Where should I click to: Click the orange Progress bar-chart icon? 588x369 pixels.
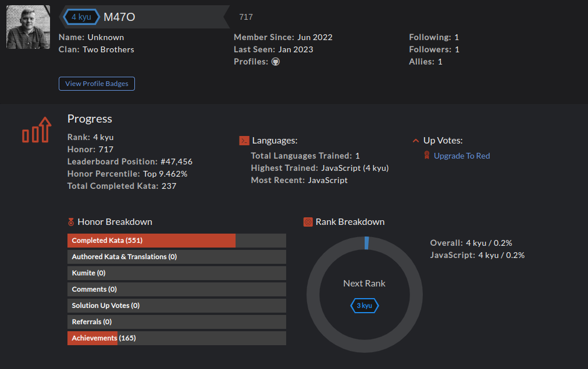pyautogui.click(x=37, y=130)
